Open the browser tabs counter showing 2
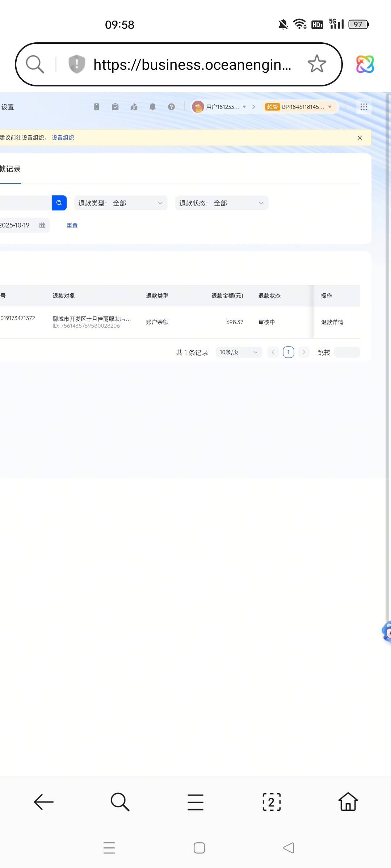This screenshot has height=868, width=391. pos(272,802)
